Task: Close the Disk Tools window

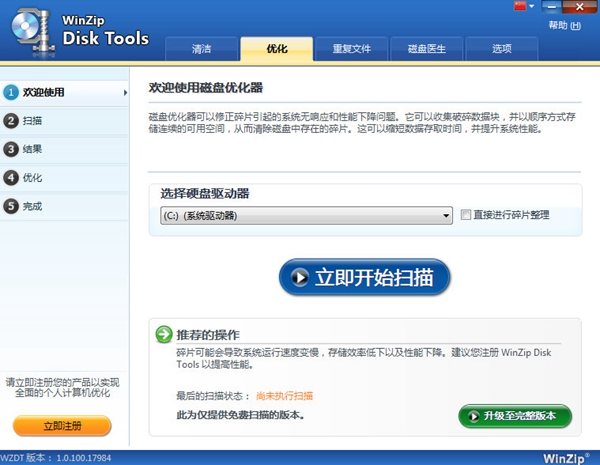Action: click(579, 7)
